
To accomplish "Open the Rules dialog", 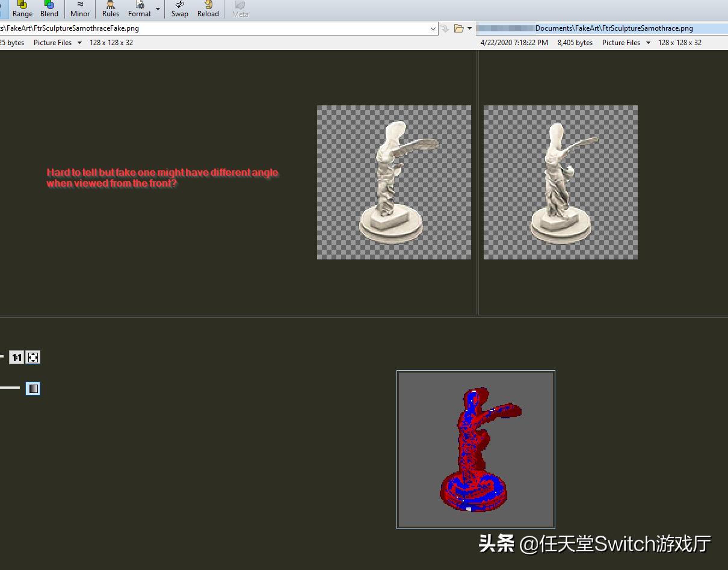I will pos(111,9).
